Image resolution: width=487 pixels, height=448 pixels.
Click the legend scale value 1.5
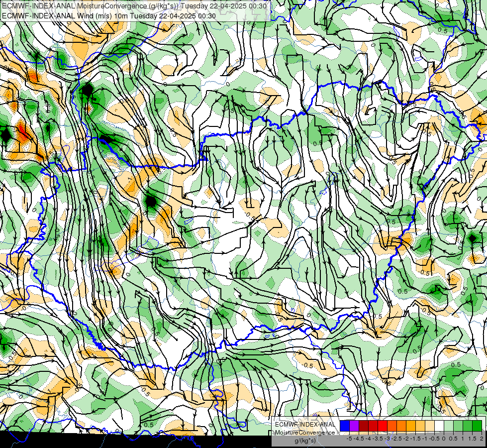(472, 439)
